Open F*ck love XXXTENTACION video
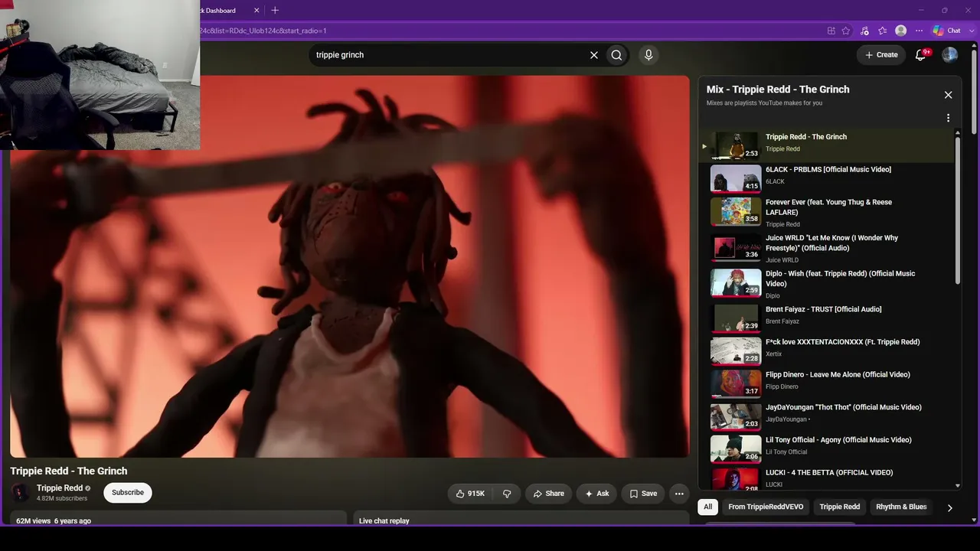This screenshot has height=551, width=980. (842, 342)
